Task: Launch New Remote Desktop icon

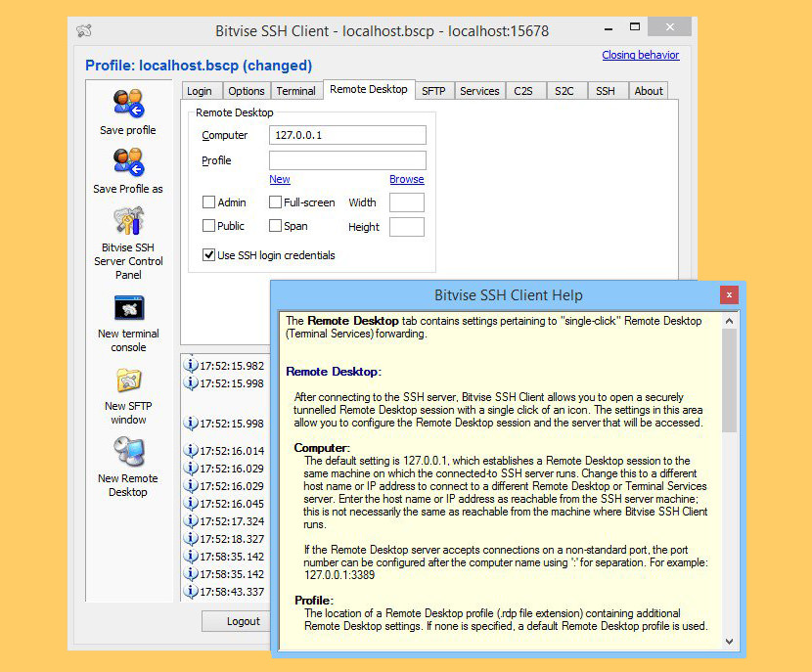Action: click(128, 452)
